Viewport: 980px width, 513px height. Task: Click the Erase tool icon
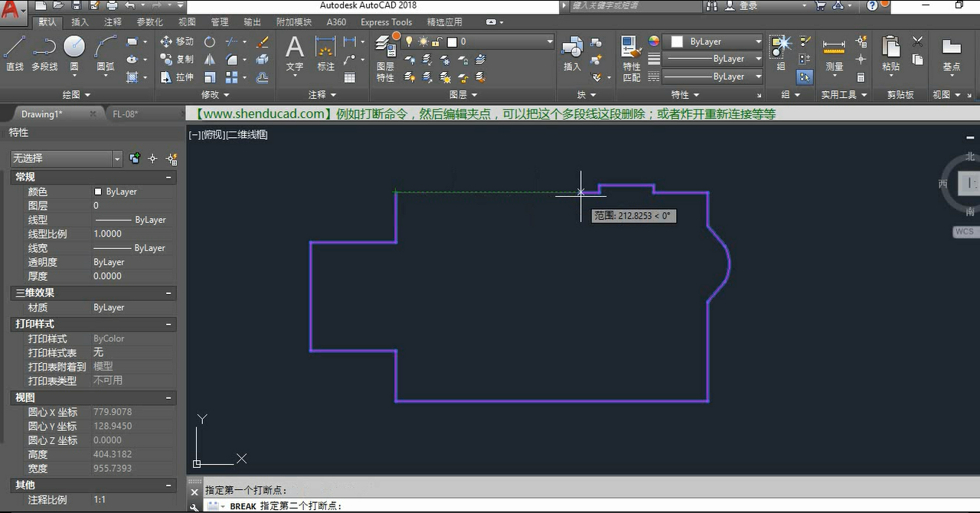tap(262, 41)
